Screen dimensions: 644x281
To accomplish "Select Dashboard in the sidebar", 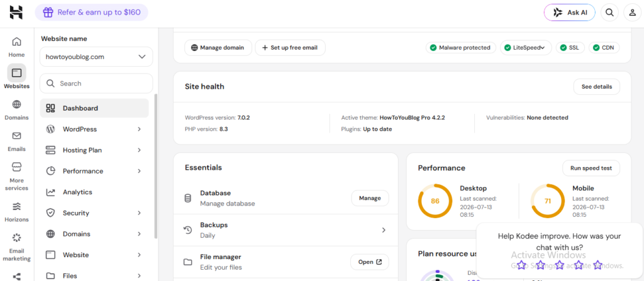I will pos(94,109).
